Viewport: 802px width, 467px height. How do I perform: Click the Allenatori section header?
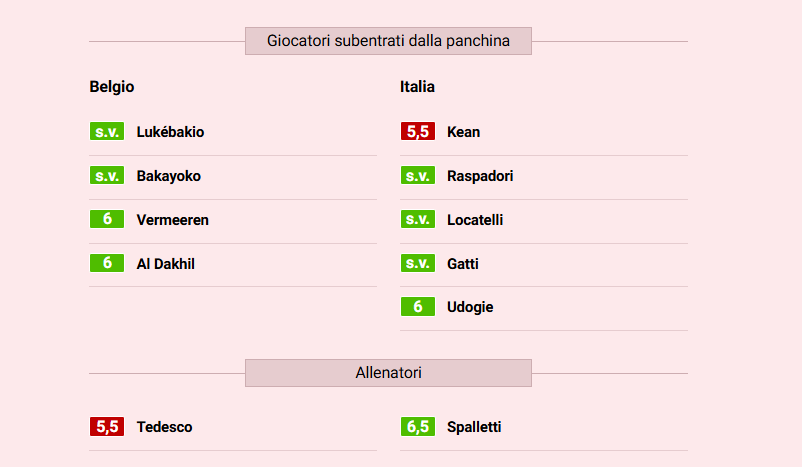388,373
